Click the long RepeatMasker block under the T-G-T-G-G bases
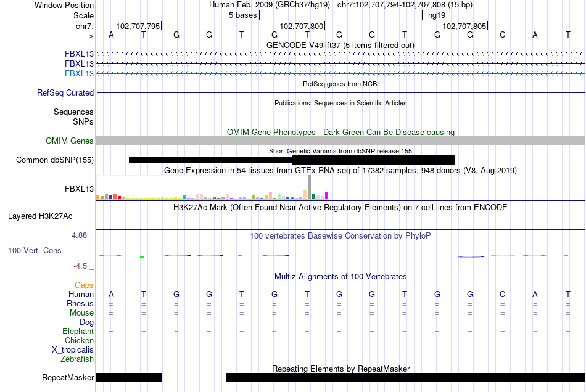Screen dimensions: 586x392 click(406, 377)
